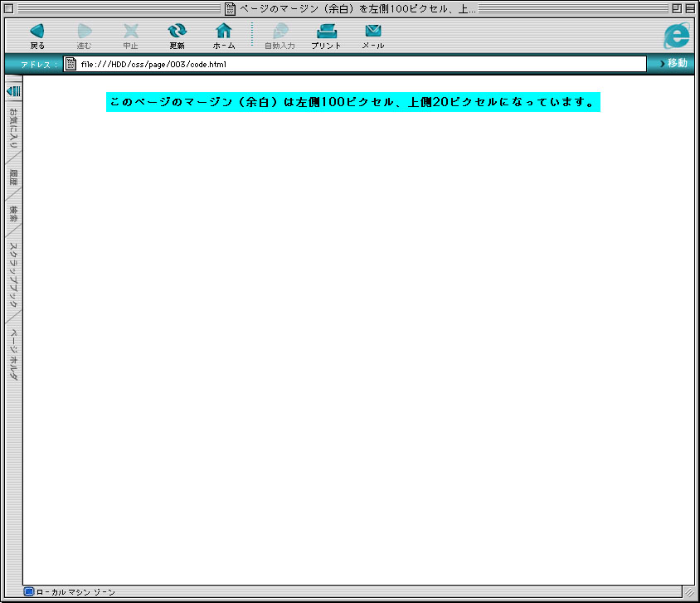Open the Page Holder (ページホルダ) side tab
This screenshot has width=700, height=603.
click(13, 354)
